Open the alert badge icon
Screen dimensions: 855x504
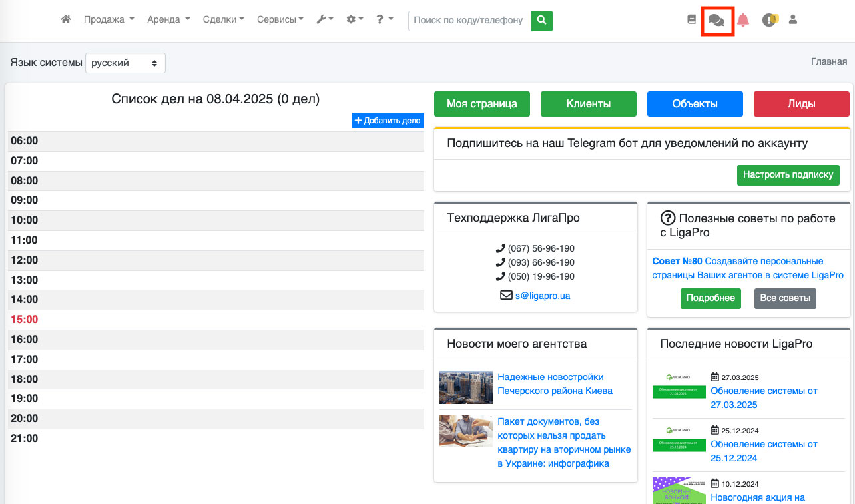point(770,20)
